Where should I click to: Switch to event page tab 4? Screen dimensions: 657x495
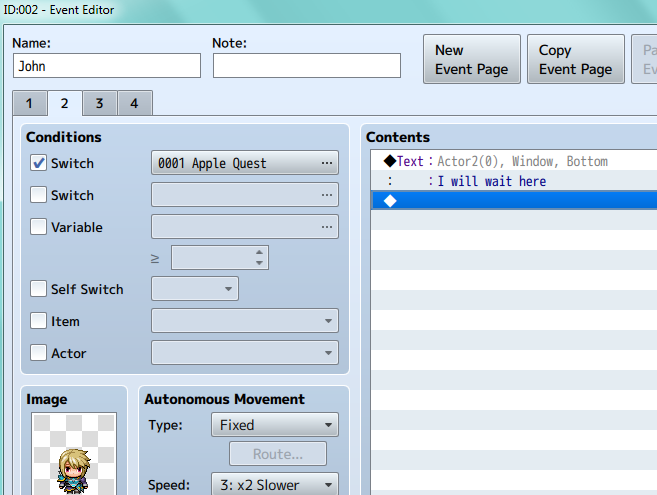tap(135, 103)
